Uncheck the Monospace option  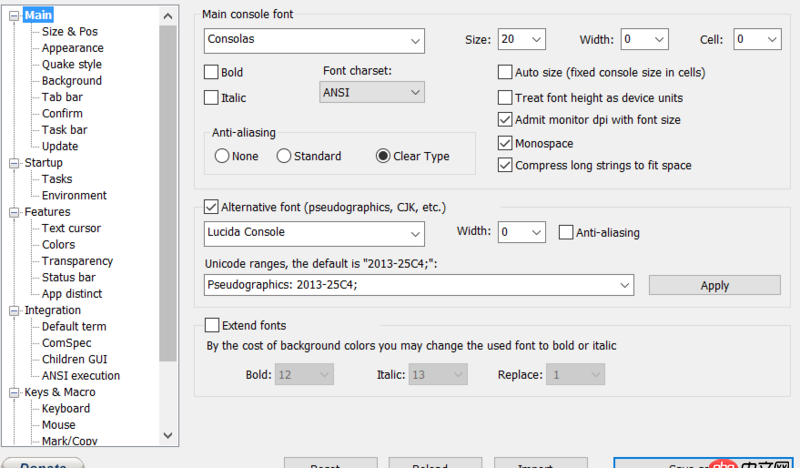506,144
